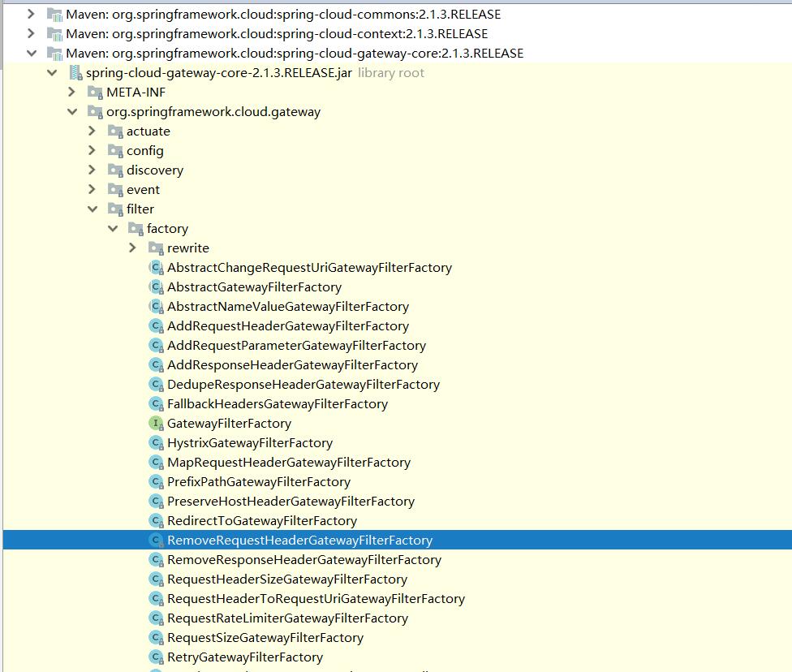The image size is (792, 672).
Task: Select the AbstractGatewayFilterFactory class name
Action: pos(255,287)
